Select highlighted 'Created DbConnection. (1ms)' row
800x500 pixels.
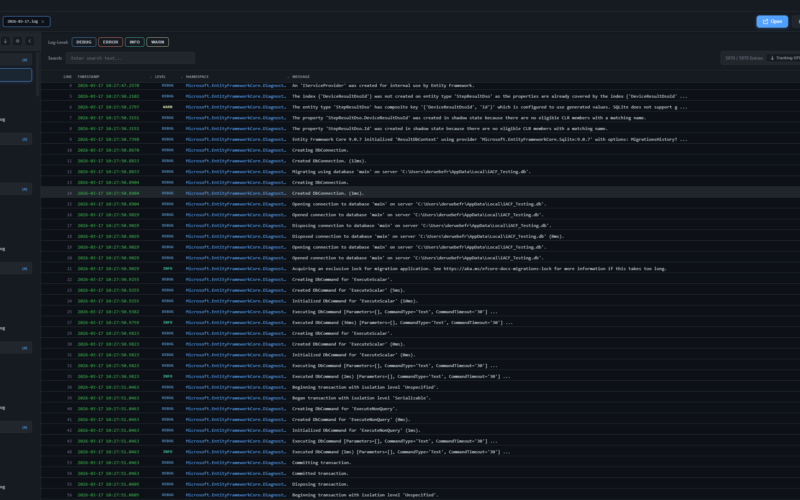(420, 193)
